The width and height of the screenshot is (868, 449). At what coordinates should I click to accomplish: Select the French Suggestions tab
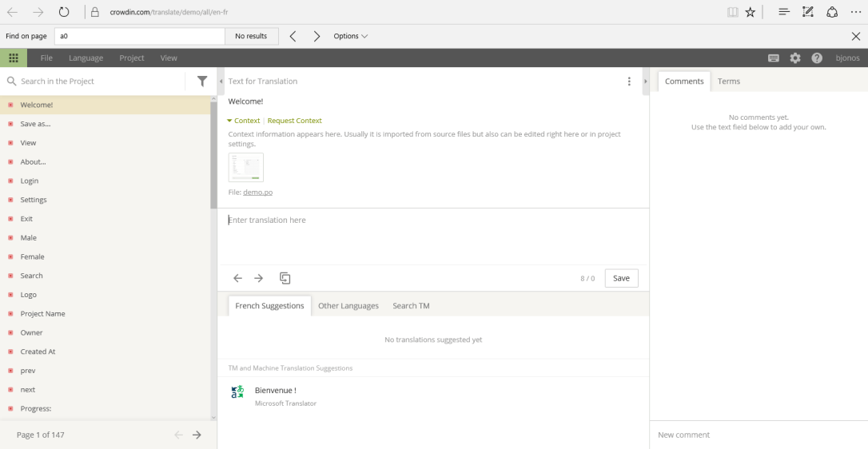coord(269,306)
